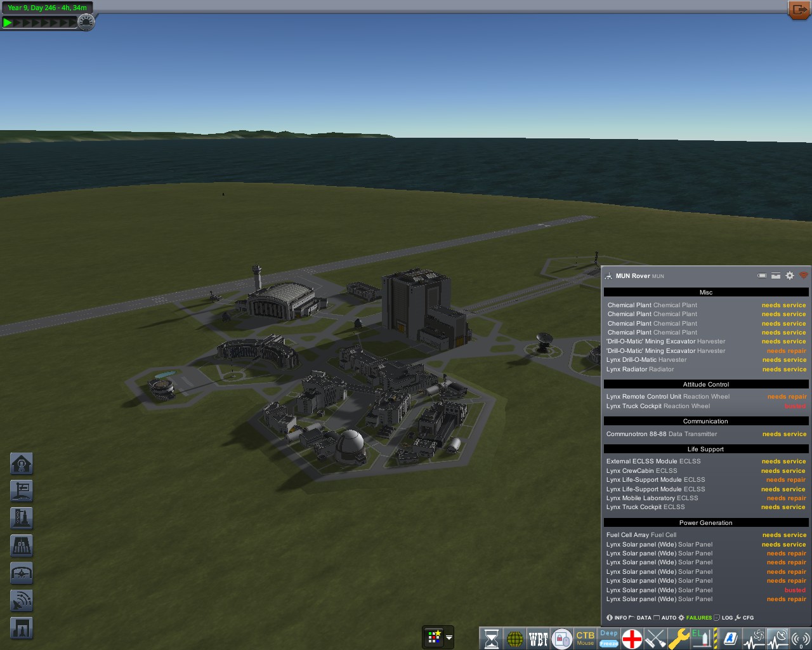Screen dimensions: 812x650
Task: Select the Lynx Truck Cockpit ECLSS row
Action: click(x=706, y=507)
